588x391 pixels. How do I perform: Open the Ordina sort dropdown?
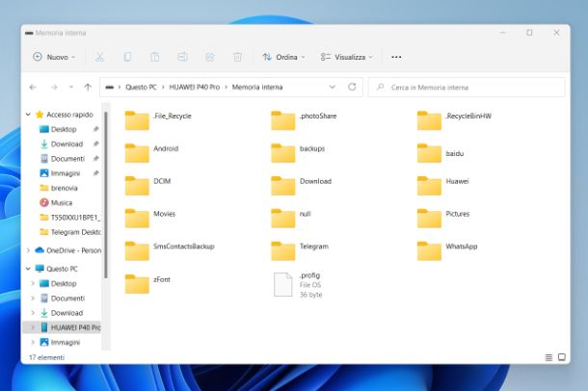283,57
